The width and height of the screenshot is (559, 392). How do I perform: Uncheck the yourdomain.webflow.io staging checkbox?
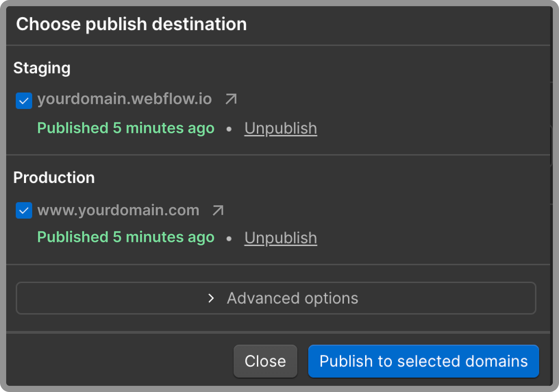click(24, 100)
